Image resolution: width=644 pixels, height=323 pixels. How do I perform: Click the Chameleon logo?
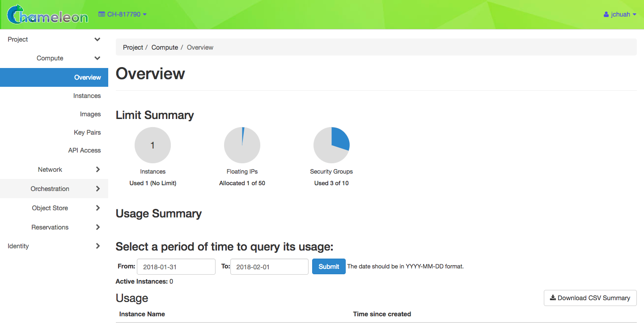click(x=47, y=14)
